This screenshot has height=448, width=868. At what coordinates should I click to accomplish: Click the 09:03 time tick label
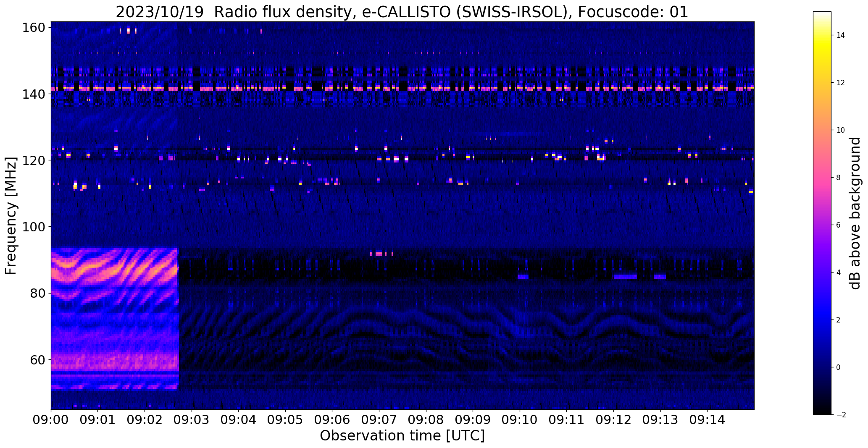(192, 420)
